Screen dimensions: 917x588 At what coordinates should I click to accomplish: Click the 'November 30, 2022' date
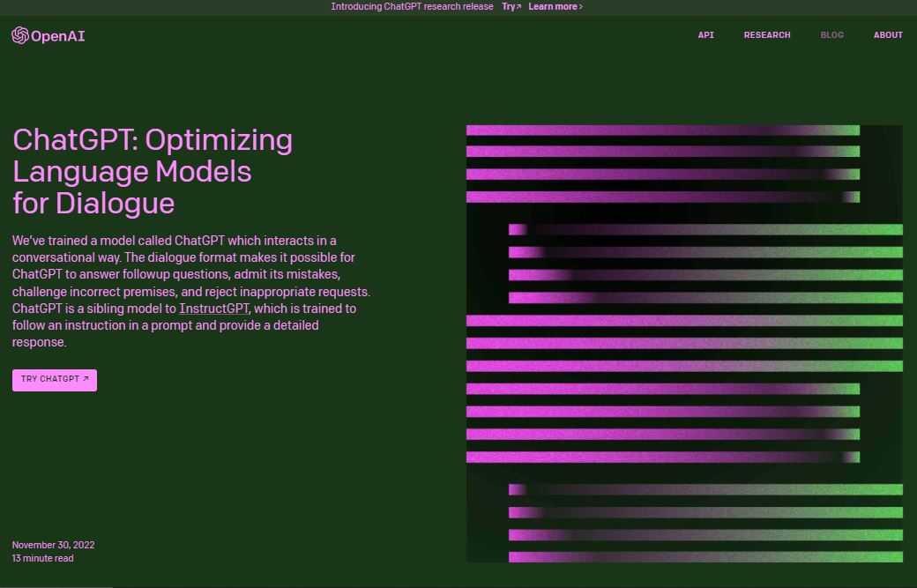pyautogui.click(x=53, y=545)
